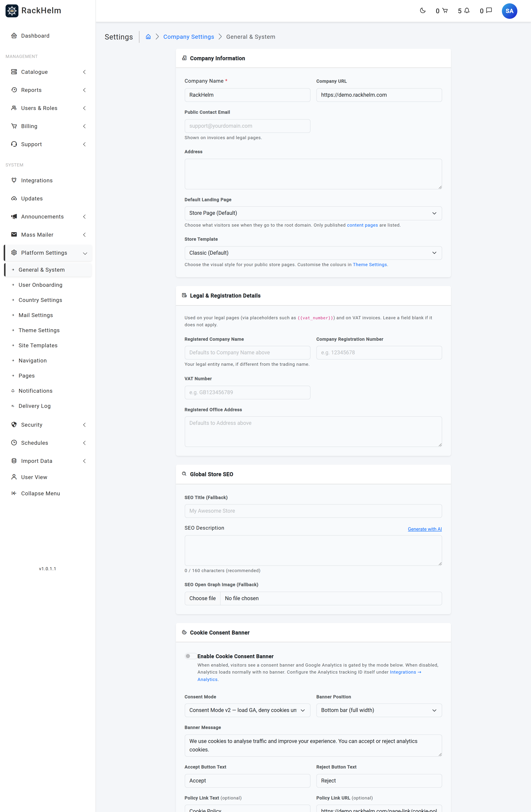
Task: Go to the home breadcrumb icon
Action: coord(148,37)
